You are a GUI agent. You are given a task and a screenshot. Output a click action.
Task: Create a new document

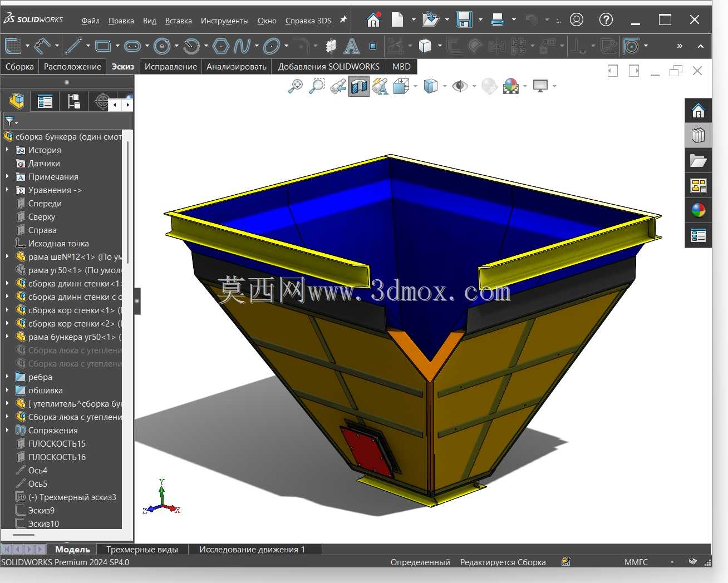397,20
